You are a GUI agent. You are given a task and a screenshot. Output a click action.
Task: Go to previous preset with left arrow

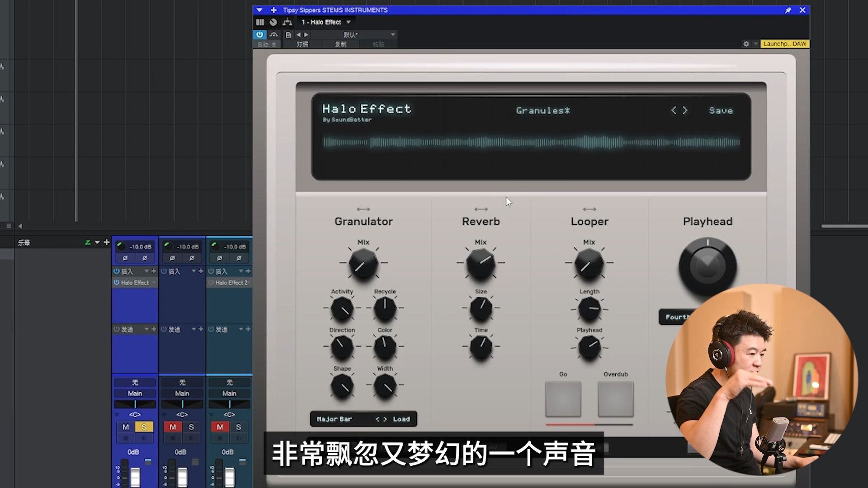coord(298,35)
